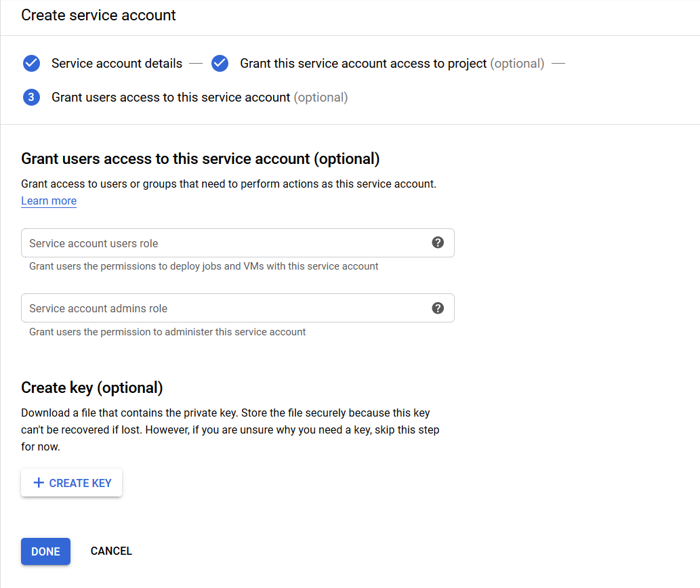Screen dimensions: 700x588
Task: Open help for Service account users role
Action: click(438, 243)
